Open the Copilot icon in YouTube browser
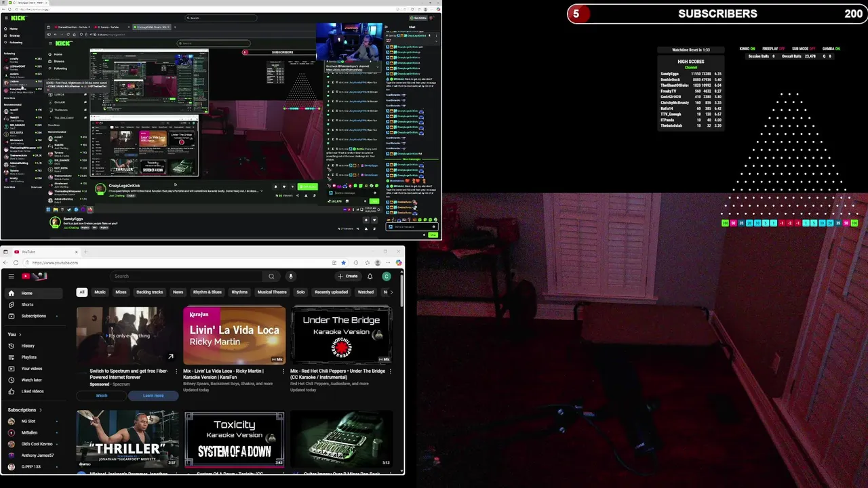 click(397, 262)
